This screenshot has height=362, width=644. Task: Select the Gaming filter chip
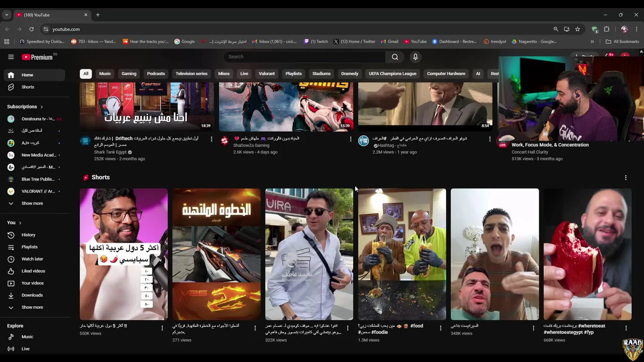(129, 73)
